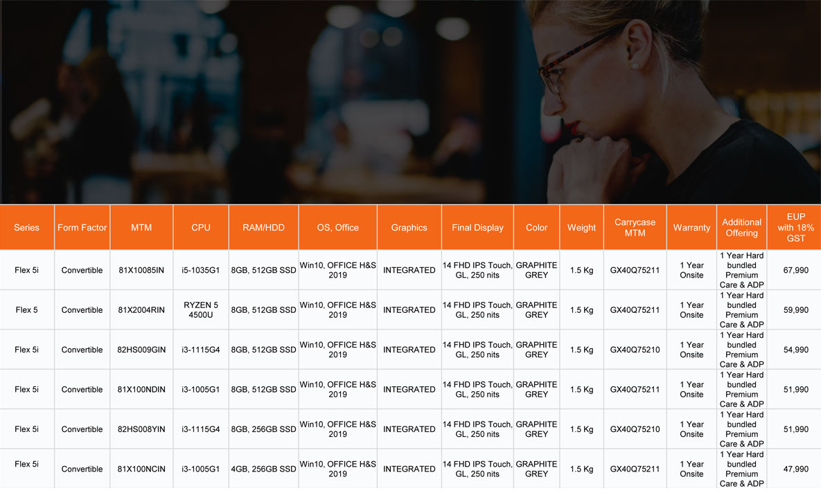This screenshot has height=504, width=821.
Task: Click Color cell in 81X2004RIN row
Action: tap(537, 310)
